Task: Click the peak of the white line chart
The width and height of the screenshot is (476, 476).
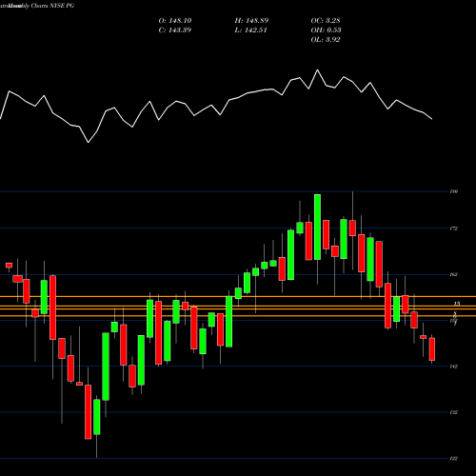Action: (317, 69)
